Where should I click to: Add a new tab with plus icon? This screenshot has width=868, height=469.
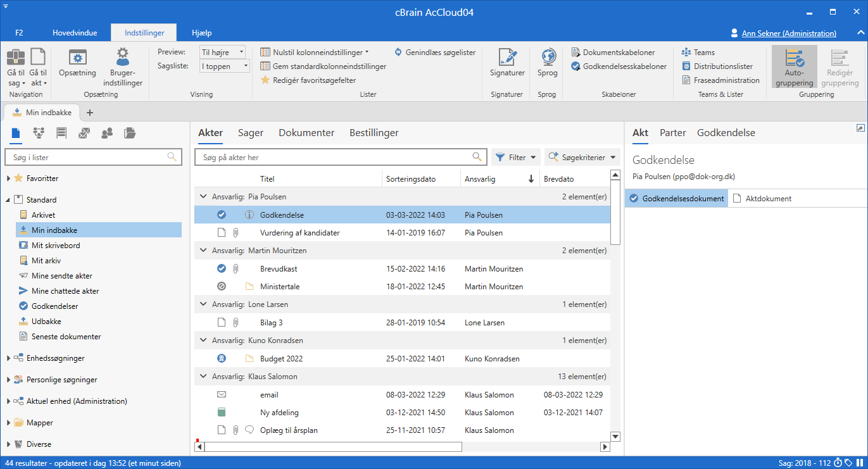[89, 113]
